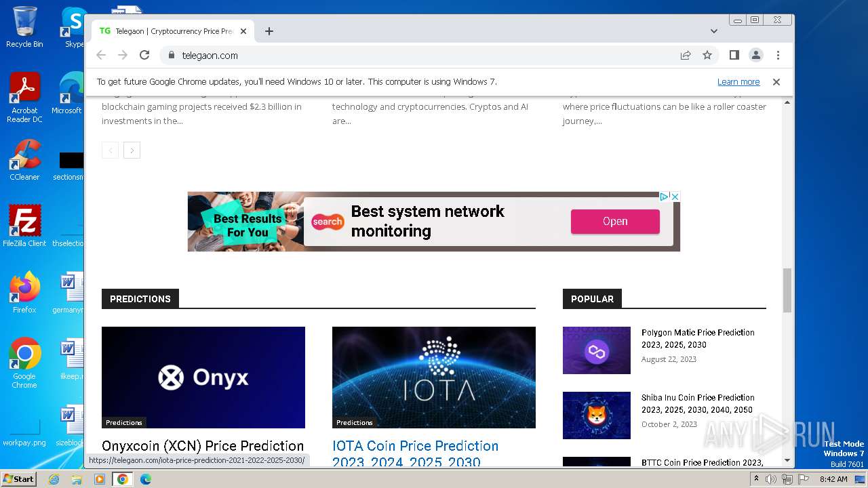The image size is (868, 488).
Task: Open Firefox desktop icon
Action: [24, 293]
